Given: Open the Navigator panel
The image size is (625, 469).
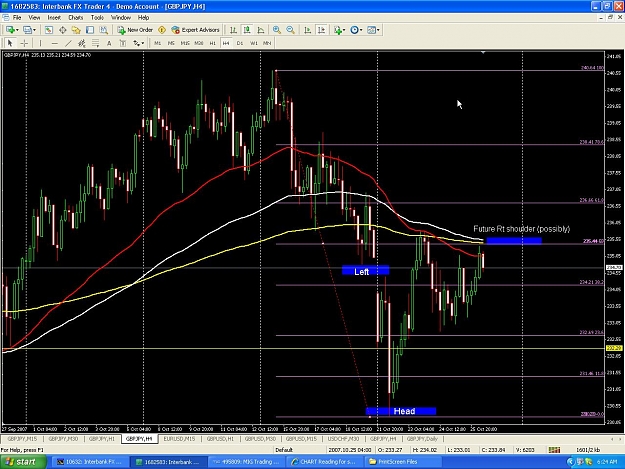Looking at the screenshot, I should coord(76,30).
